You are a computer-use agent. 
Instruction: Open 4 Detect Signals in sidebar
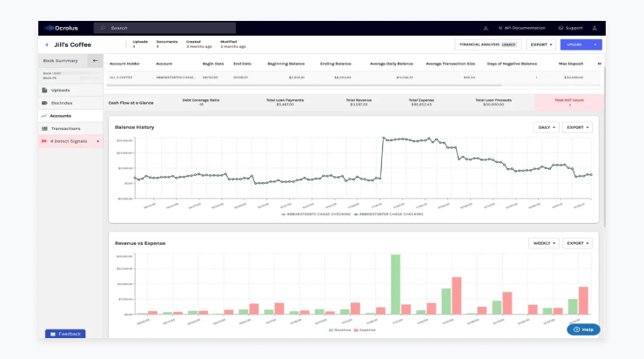point(70,141)
